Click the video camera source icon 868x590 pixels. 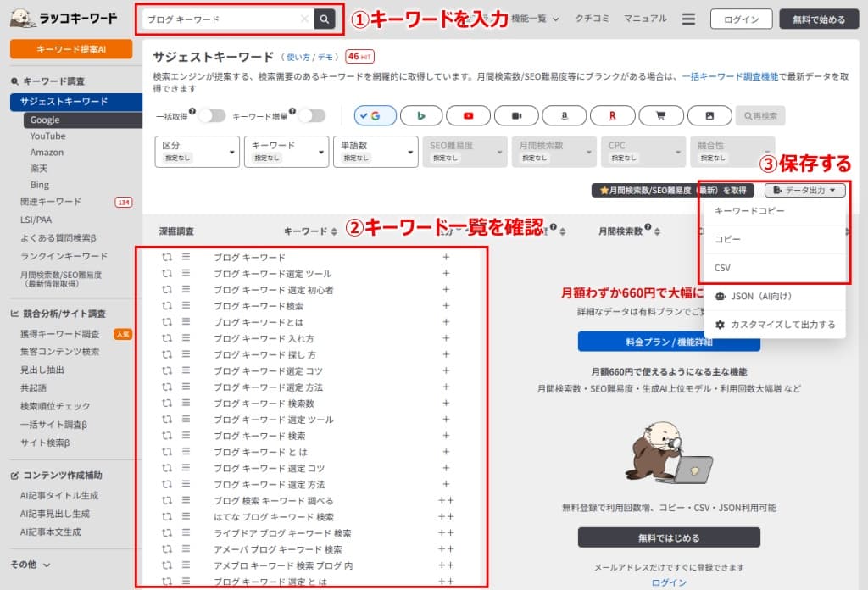(517, 114)
